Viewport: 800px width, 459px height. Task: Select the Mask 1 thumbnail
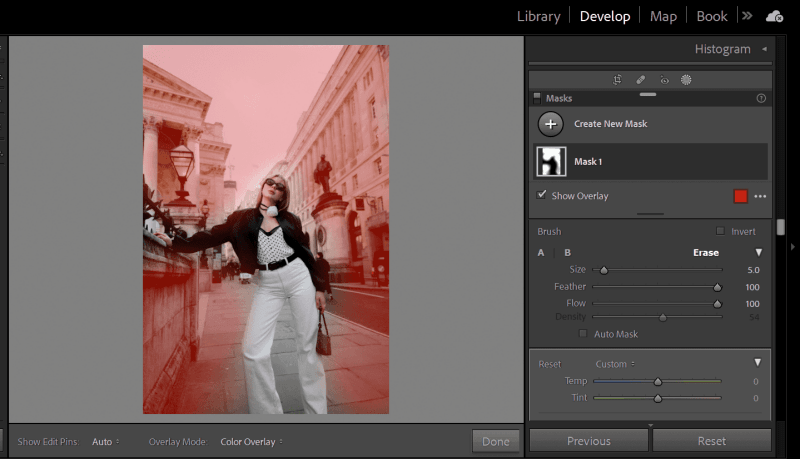(x=551, y=161)
